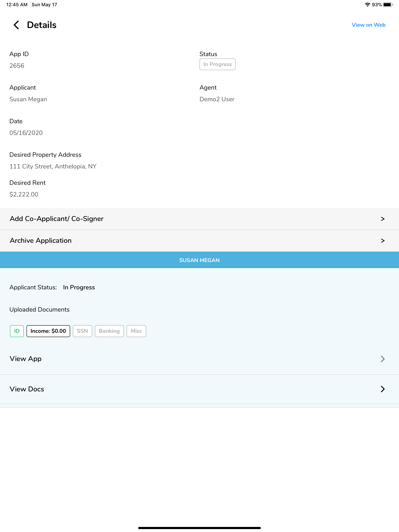399x532 pixels.
Task: Tap the date 05/16/2020
Action: (26, 133)
